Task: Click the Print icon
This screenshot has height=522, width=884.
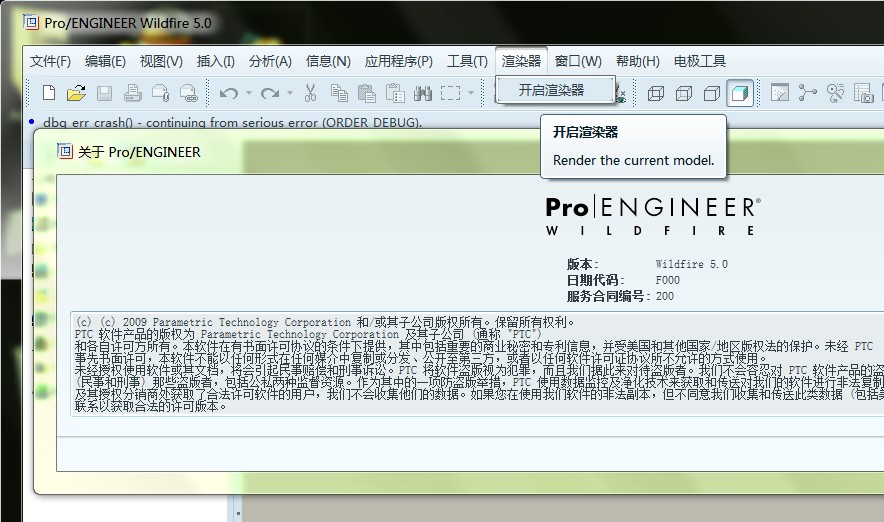Action: [x=132, y=92]
